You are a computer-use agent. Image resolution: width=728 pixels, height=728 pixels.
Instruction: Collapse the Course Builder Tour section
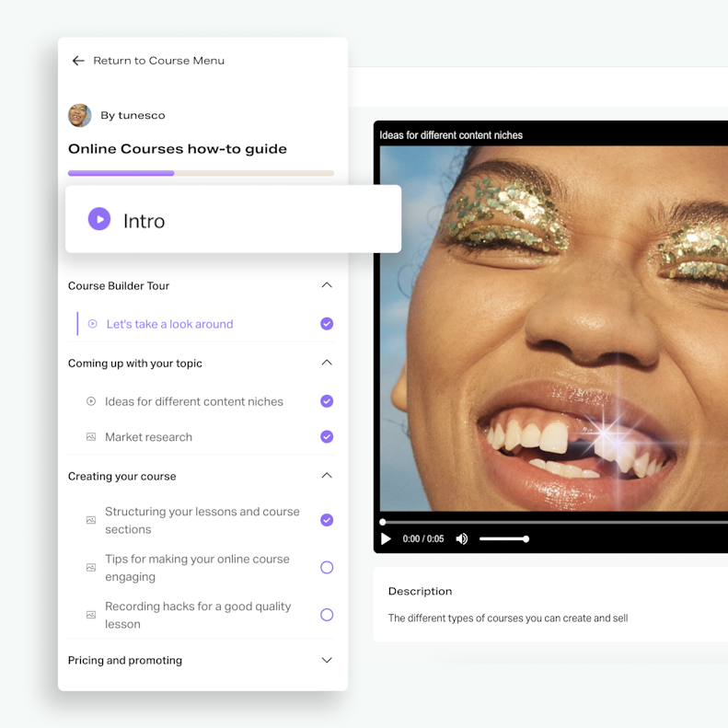327,285
